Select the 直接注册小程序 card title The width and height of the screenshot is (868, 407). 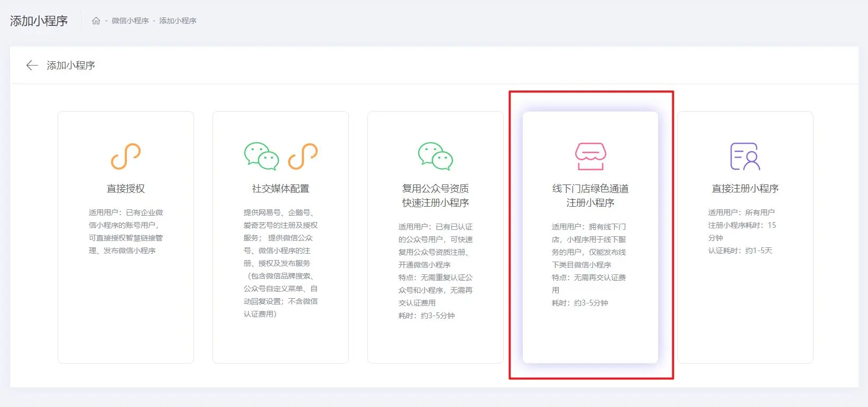[x=745, y=189]
